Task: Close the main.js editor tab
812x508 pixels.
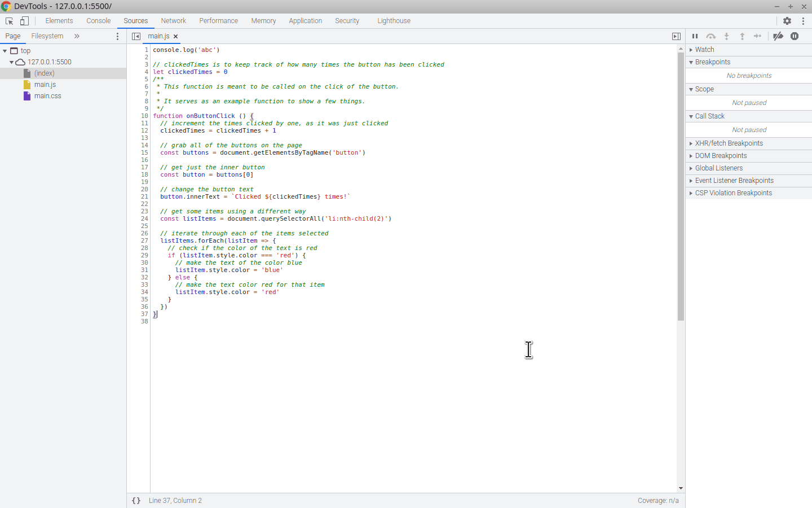Action: (x=176, y=36)
